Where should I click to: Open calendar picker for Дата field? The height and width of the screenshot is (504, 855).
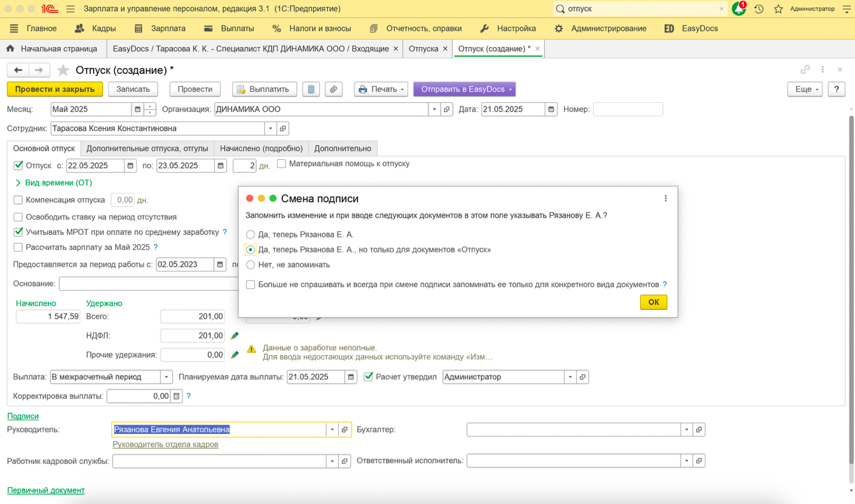click(x=550, y=109)
